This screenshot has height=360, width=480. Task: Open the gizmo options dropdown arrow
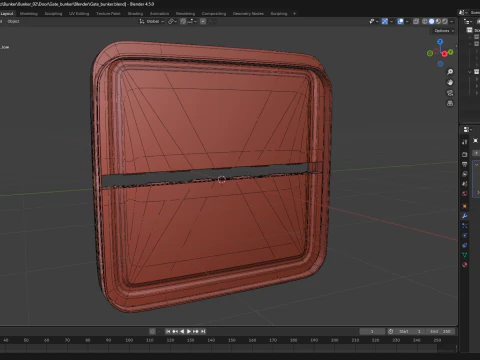[391, 21]
